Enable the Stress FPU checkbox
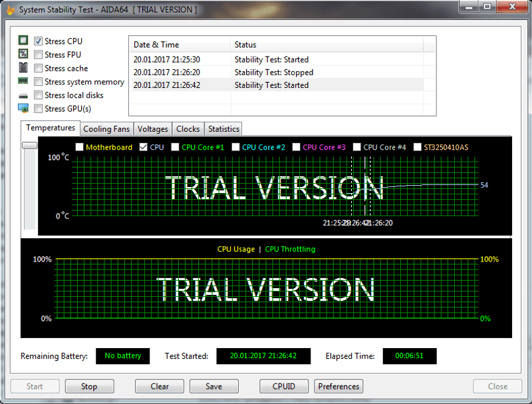 tap(39, 55)
